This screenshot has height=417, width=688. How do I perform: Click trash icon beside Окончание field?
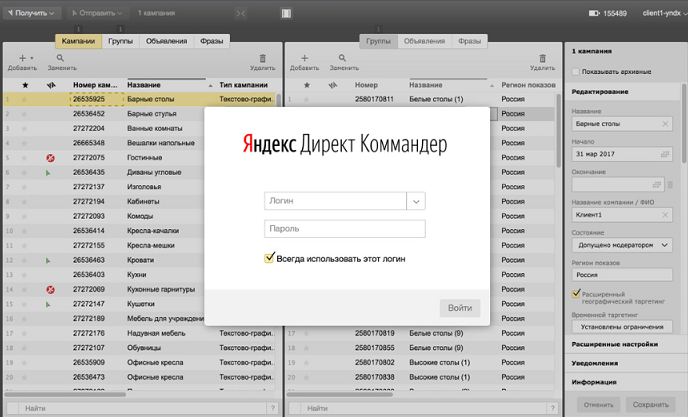tap(670, 185)
